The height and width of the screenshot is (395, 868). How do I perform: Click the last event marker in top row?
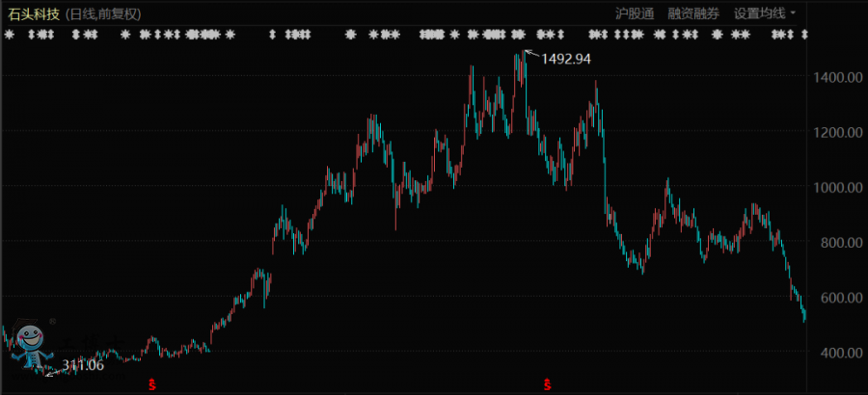pos(802,34)
